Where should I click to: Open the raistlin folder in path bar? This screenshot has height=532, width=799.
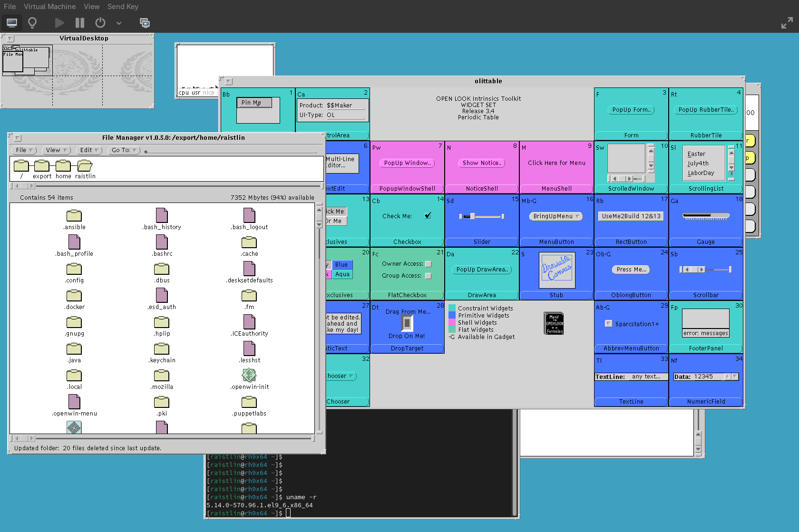tap(85, 166)
